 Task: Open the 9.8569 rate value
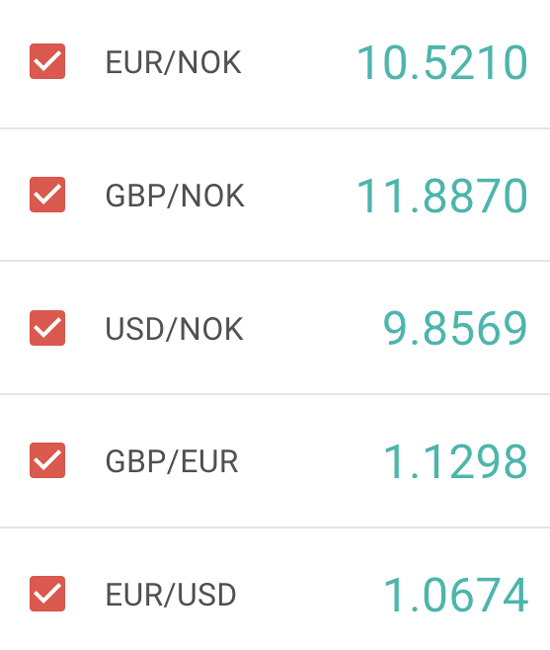(455, 328)
